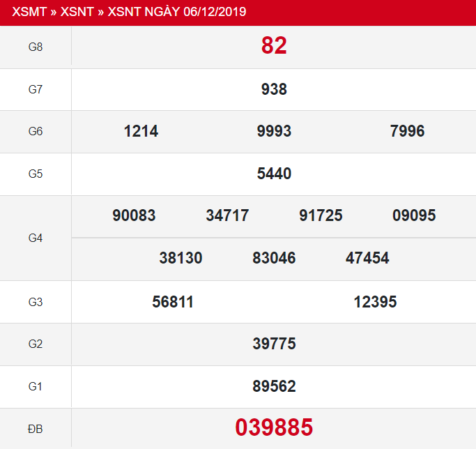Select the G1 prize number 89562
Viewport: 476px width, 449px height.
(274, 386)
